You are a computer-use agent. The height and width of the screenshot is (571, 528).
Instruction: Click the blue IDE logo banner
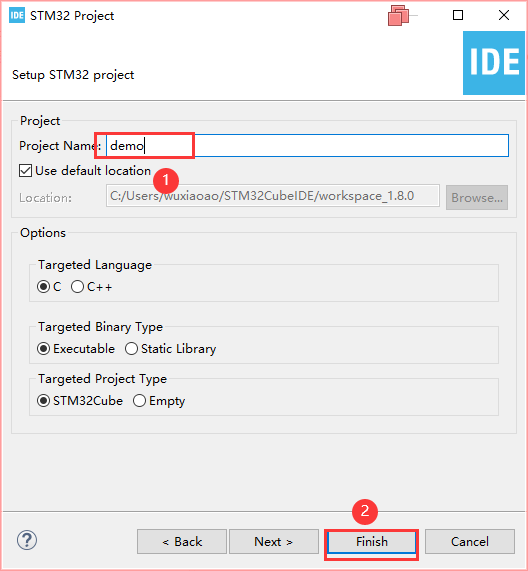coord(494,63)
